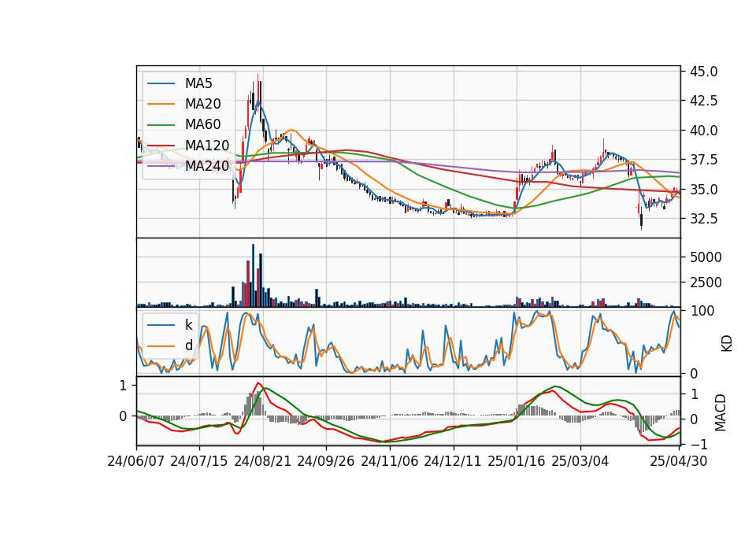Click the 37.5 price axis tick
756x543 pixels.
tap(704, 160)
